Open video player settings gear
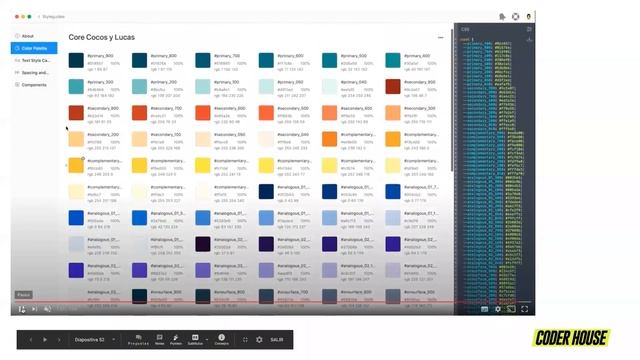 (498, 309)
